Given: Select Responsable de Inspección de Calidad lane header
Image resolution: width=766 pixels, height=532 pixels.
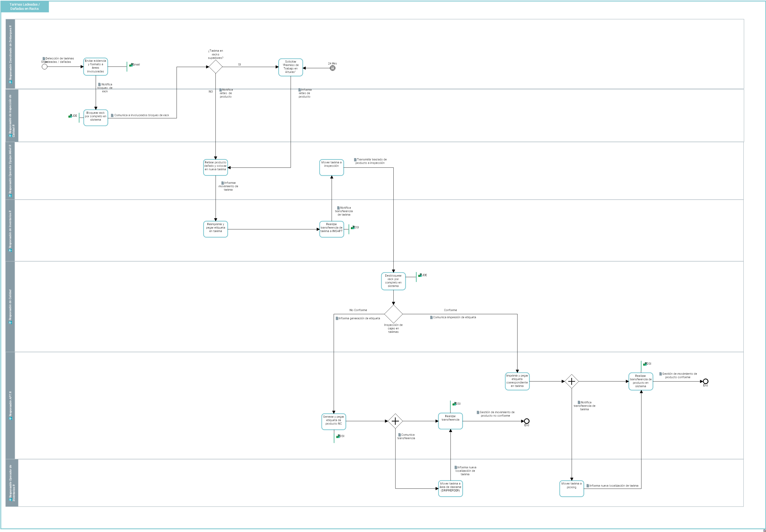Looking at the screenshot, I should coord(12,116).
